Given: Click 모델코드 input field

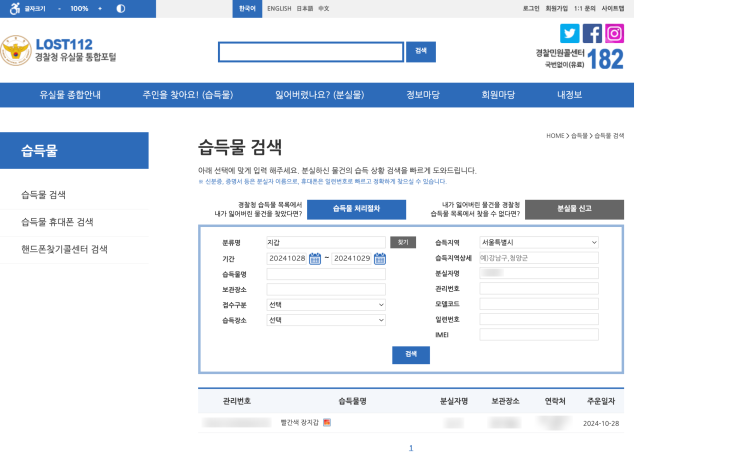Looking at the screenshot, I should (x=539, y=304).
